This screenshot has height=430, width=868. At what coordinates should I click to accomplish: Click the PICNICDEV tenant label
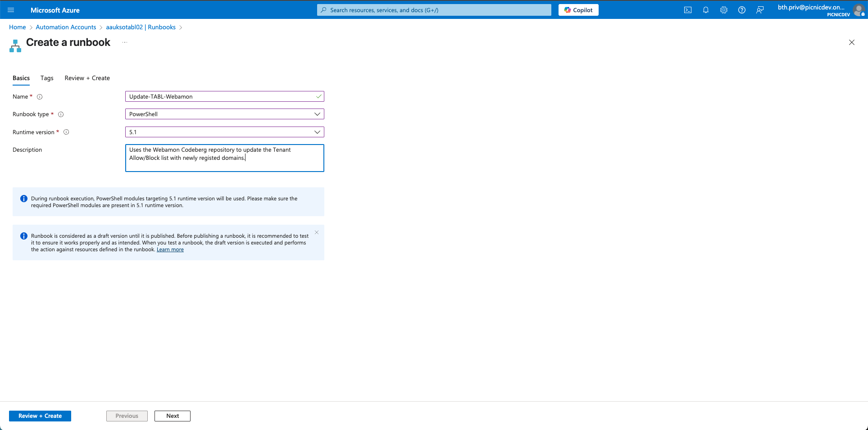[x=838, y=15]
